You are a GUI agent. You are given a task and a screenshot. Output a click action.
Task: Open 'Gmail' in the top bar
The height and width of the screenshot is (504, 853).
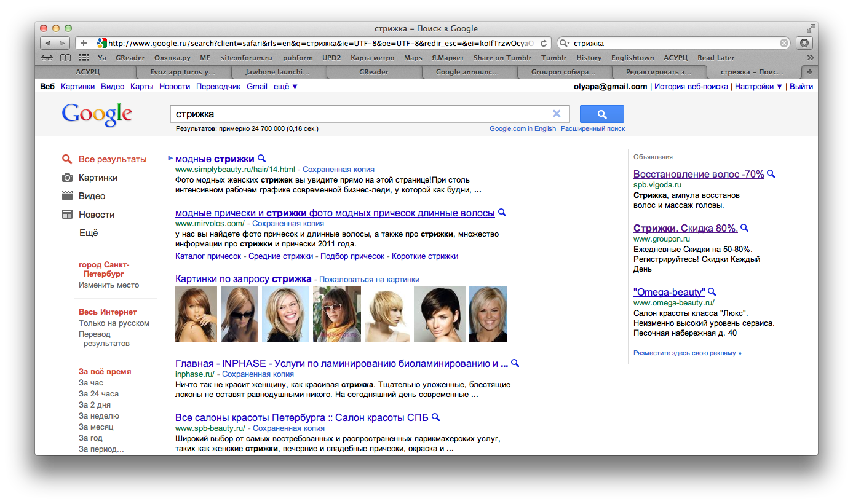257,87
